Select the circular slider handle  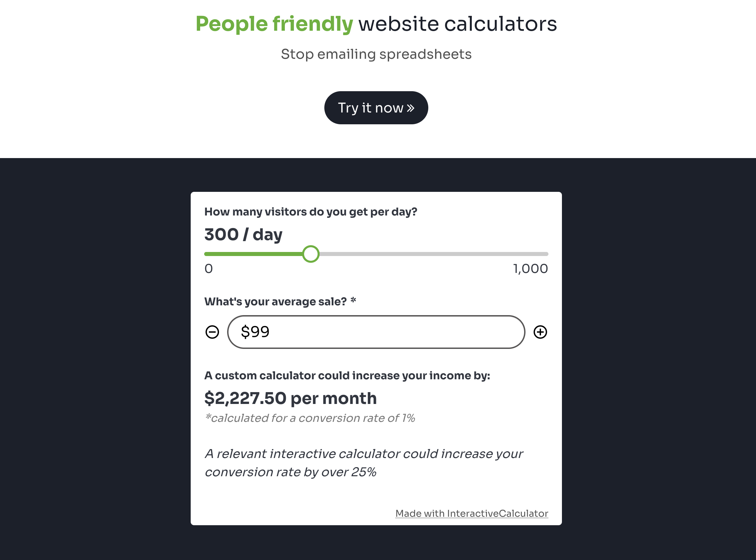310,254
